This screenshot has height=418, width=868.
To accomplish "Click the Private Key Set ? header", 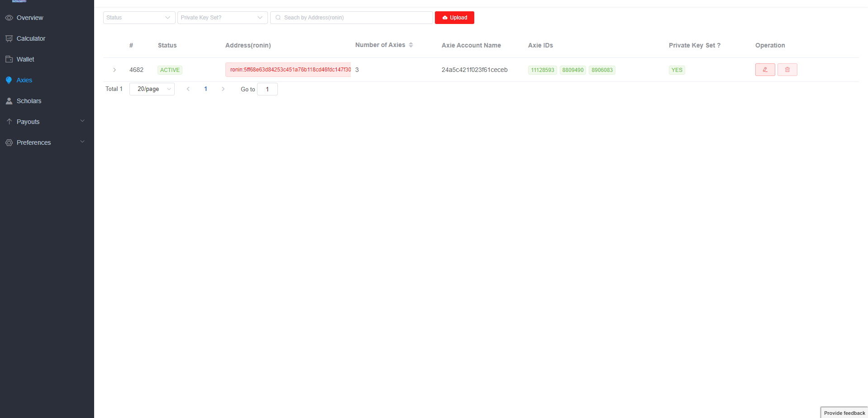I will pyautogui.click(x=694, y=45).
